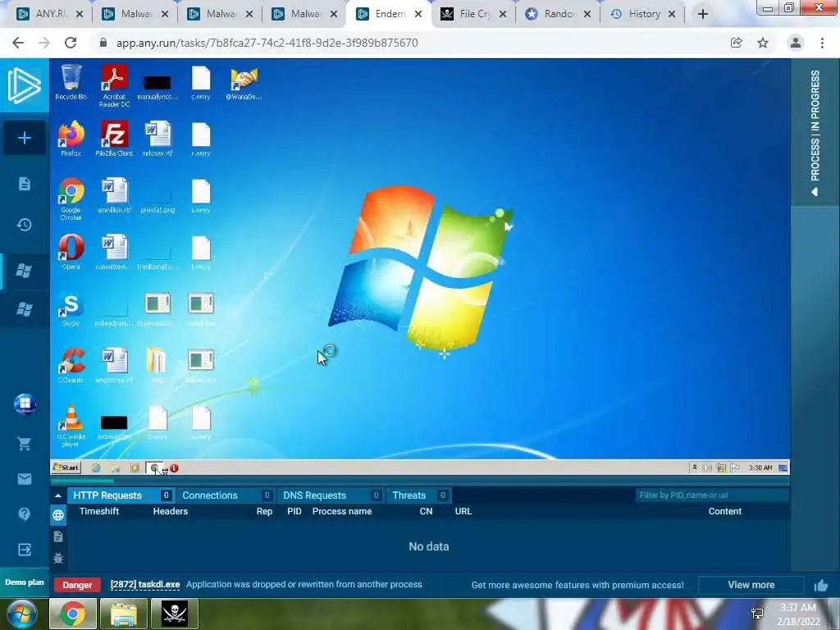Open the shopping cart pricing icon
The width and height of the screenshot is (840, 630).
coord(24,444)
